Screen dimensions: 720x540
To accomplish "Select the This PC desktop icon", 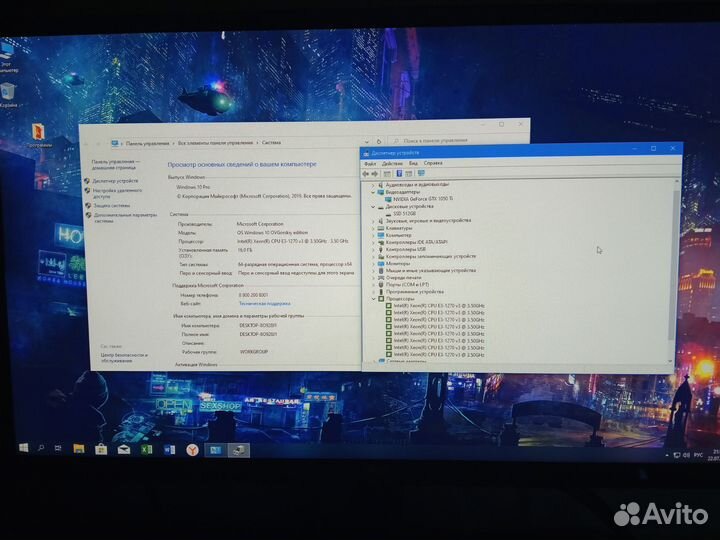I will click(x=8, y=56).
